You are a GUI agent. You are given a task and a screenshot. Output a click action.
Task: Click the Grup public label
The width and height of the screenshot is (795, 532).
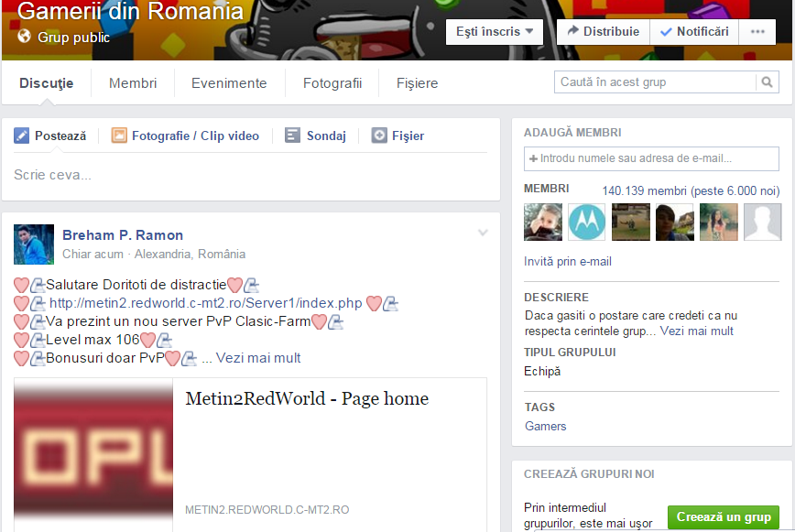(x=73, y=38)
